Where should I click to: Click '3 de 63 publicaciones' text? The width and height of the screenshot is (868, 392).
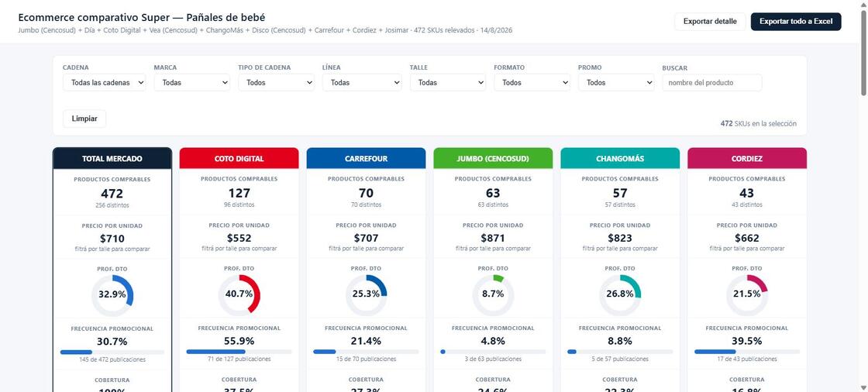(x=493, y=359)
